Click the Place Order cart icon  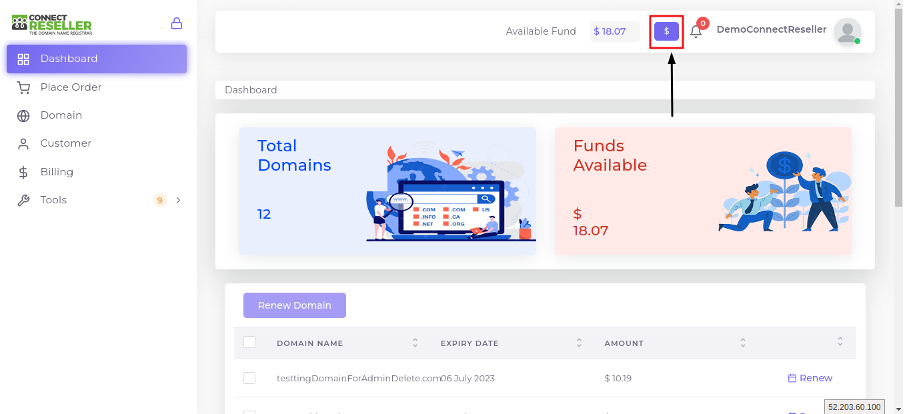click(x=23, y=88)
